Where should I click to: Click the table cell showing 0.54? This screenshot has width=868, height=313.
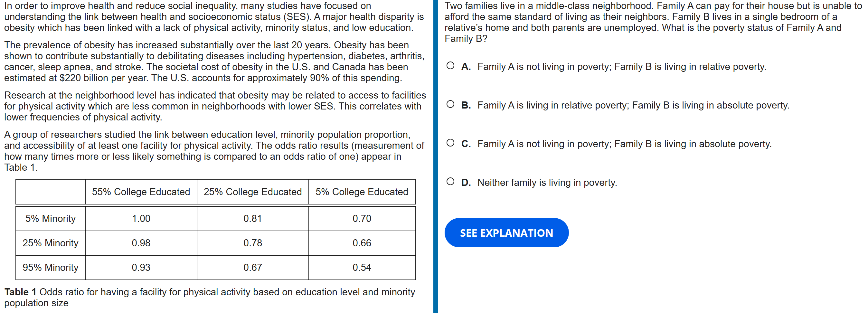[362, 268]
